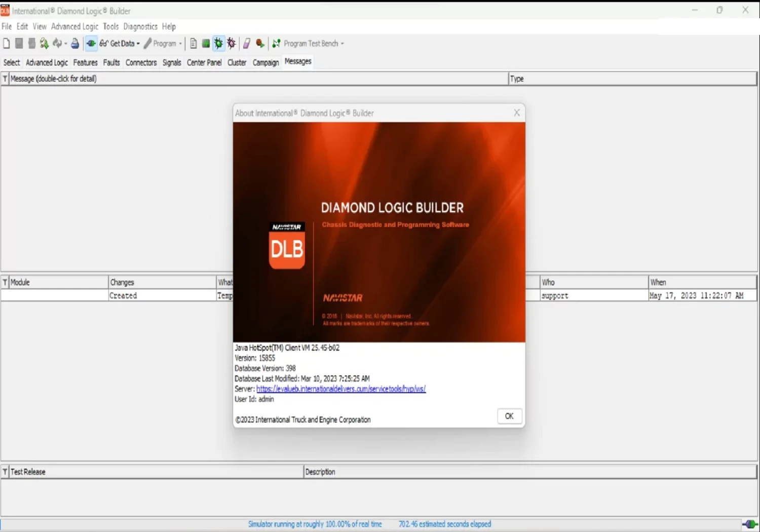The height and width of the screenshot is (532, 760).
Task: Click the When column header
Action: point(703,282)
